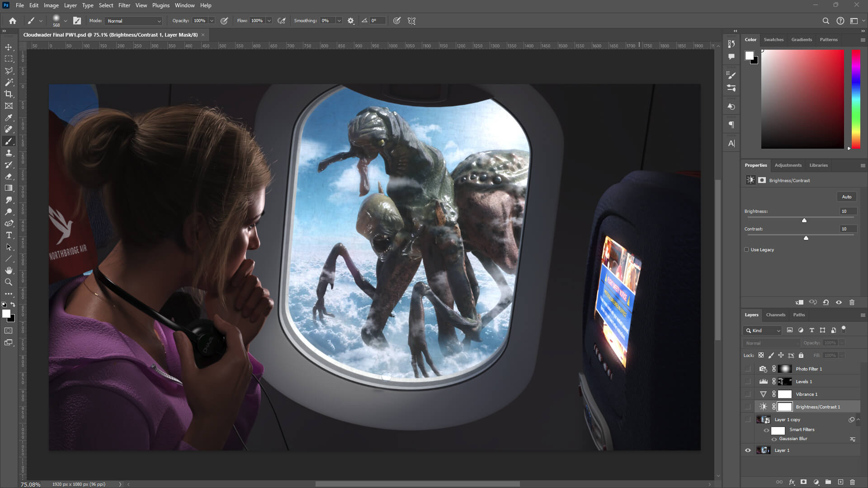Adjust the Contrast slider handle

point(806,238)
